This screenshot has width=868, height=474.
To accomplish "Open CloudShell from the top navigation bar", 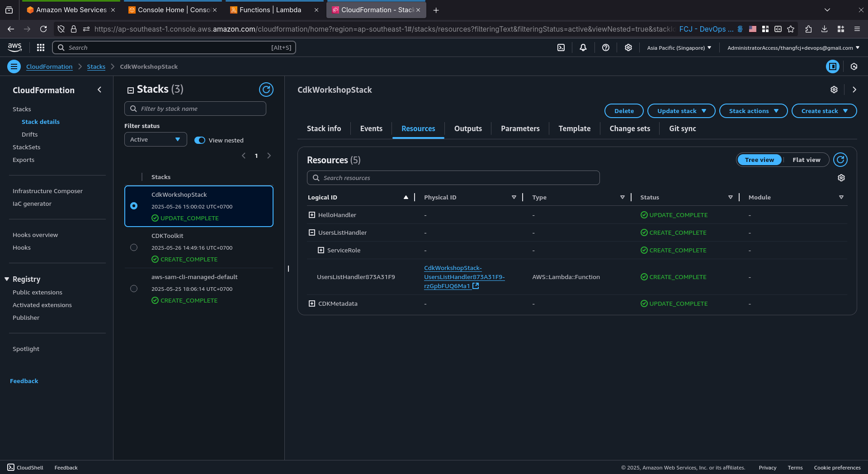I will pos(561,47).
